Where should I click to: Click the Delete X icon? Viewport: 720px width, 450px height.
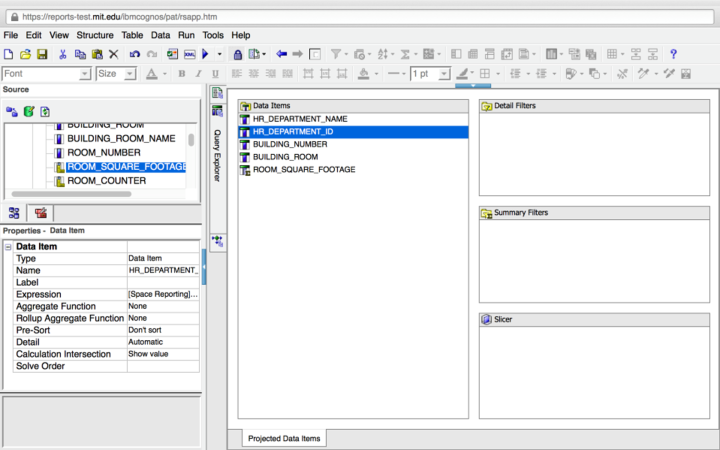pos(113,54)
